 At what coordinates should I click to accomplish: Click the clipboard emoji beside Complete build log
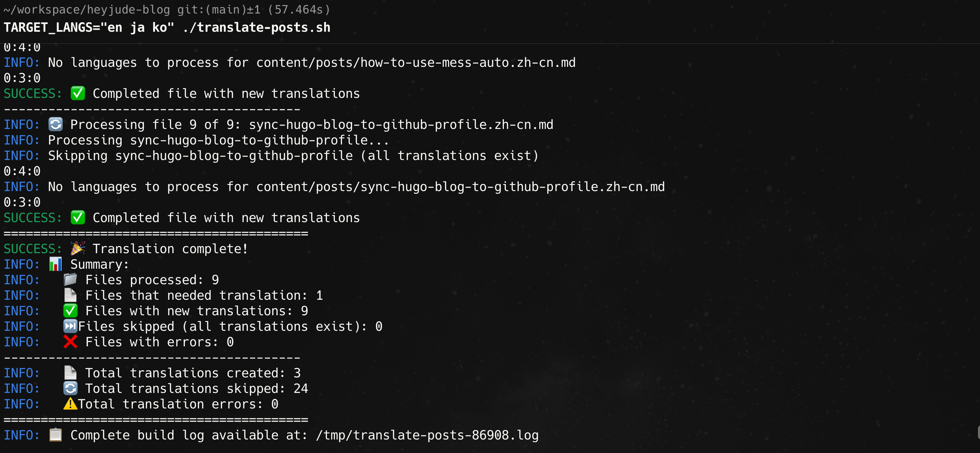pyautogui.click(x=55, y=435)
